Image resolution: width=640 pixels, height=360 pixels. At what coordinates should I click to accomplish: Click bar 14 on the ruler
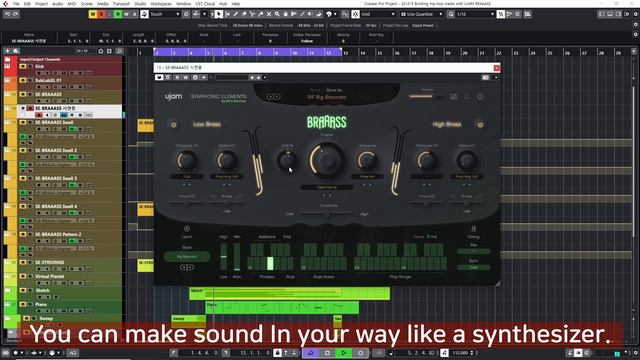[x=362, y=53]
